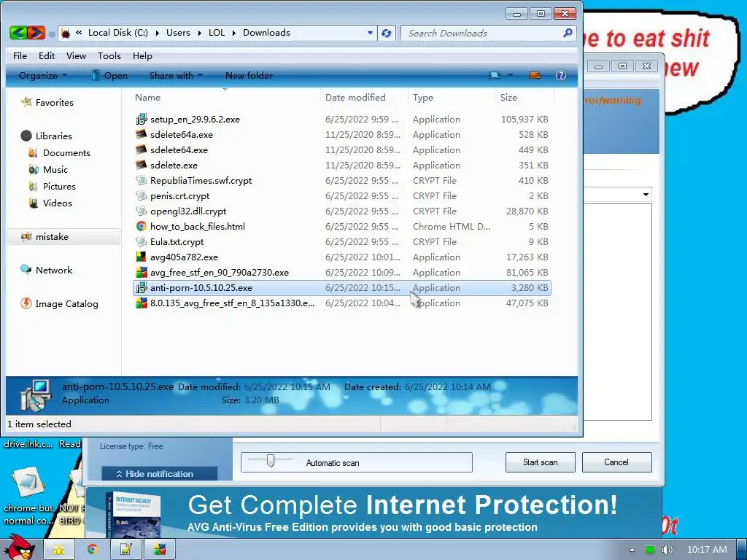
Task: Click the Start scan button
Action: pyautogui.click(x=541, y=462)
